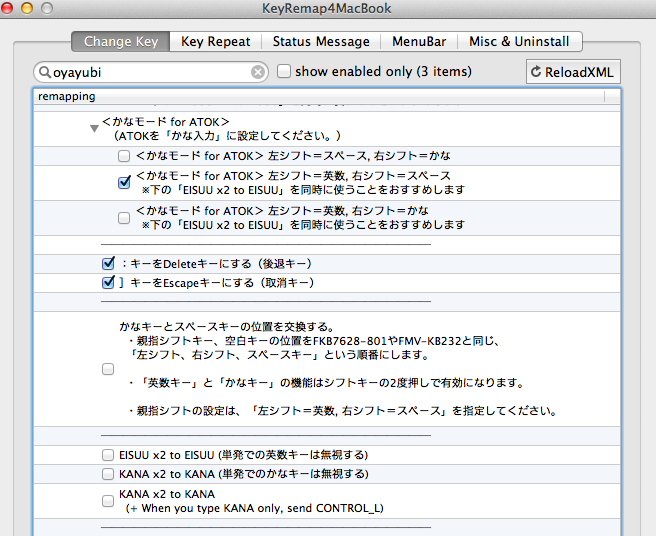
Task: Switch to the Change Key tab
Action: pyautogui.click(x=121, y=41)
